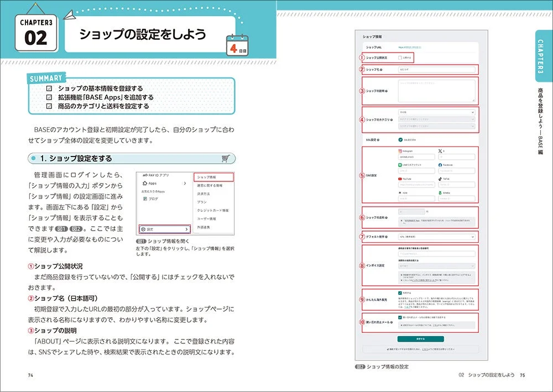
Task: Click the help icon beside デフォルト税率
Action: pos(387,237)
